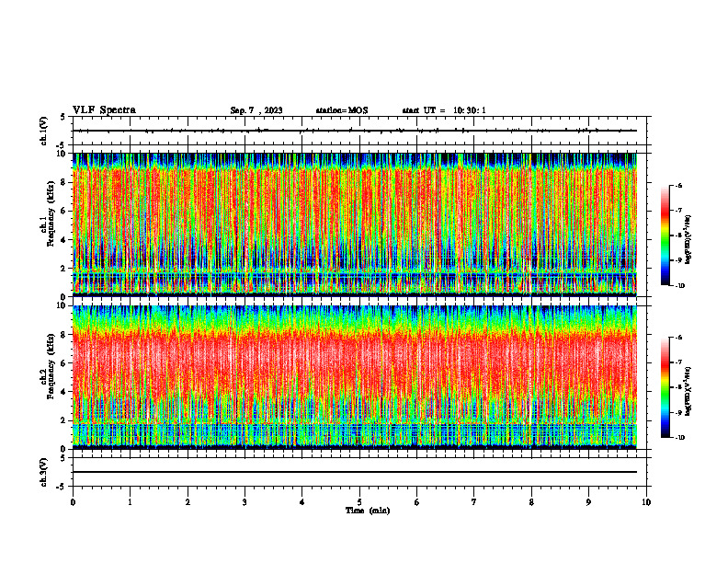Click the x-axis tick label "9"

coord(588,502)
